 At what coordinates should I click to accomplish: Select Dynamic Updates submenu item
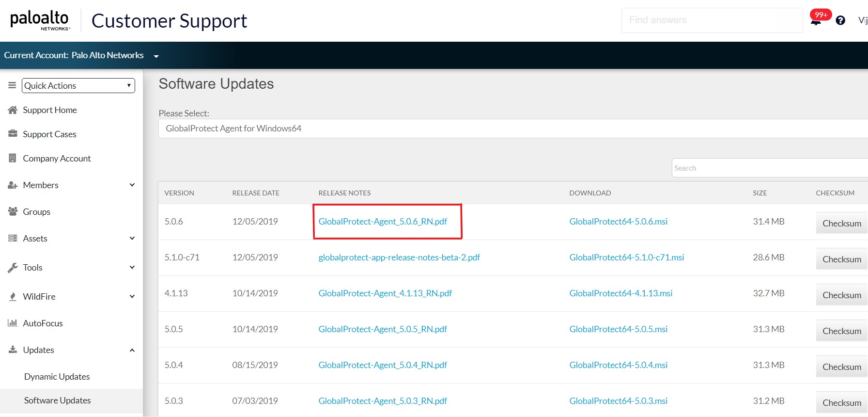[57, 377]
